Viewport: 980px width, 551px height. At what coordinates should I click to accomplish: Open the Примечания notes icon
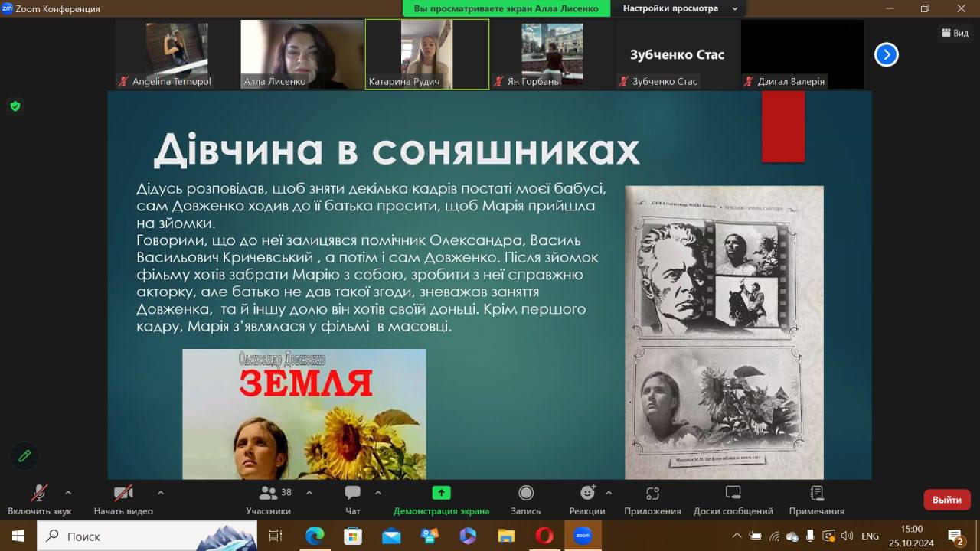coord(816,494)
